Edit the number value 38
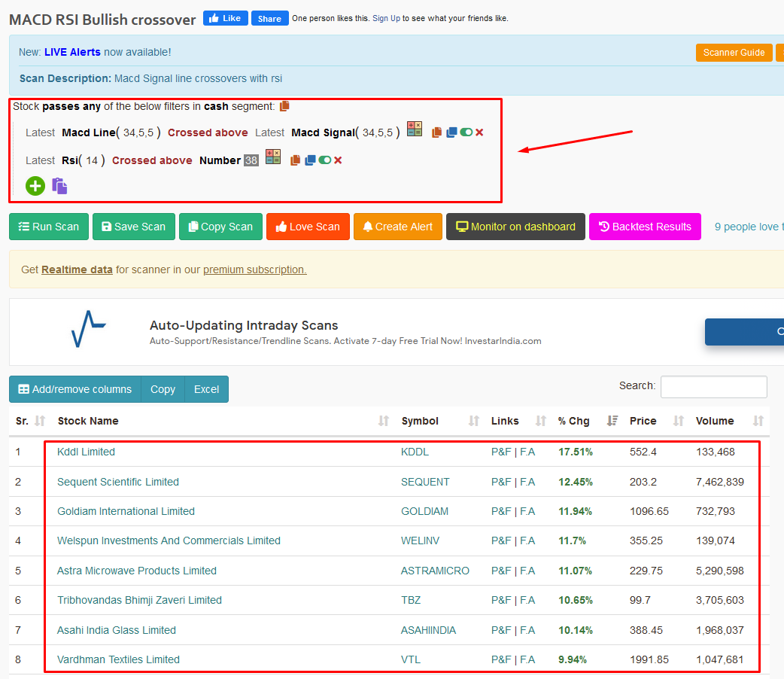This screenshot has height=679, width=784. point(251,160)
